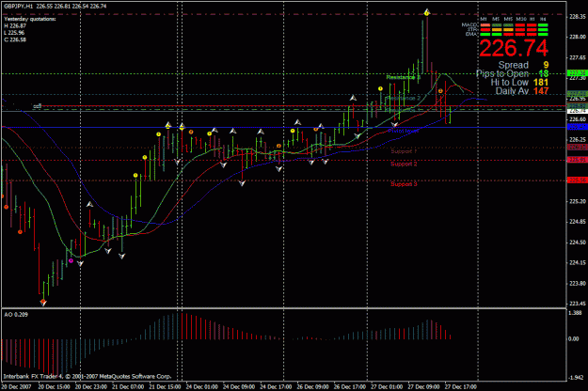
Task: Click the EMA M1 green signal cell
Action: (x=485, y=34)
